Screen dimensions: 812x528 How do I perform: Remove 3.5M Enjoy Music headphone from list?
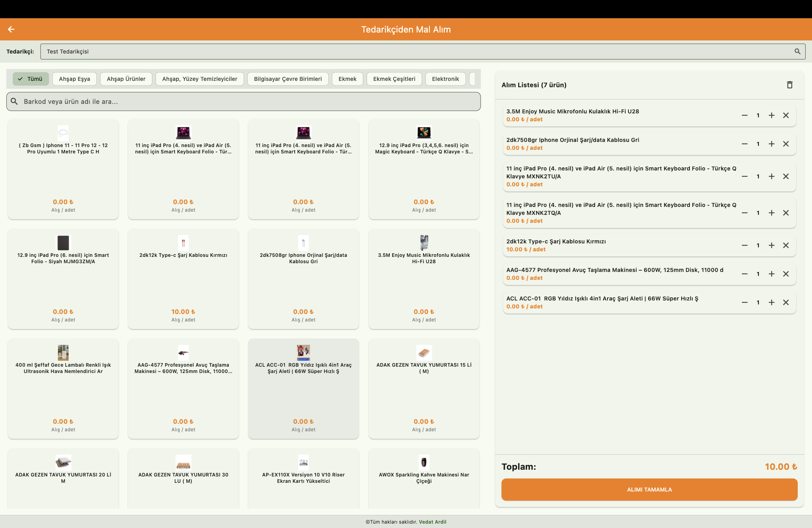point(786,115)
